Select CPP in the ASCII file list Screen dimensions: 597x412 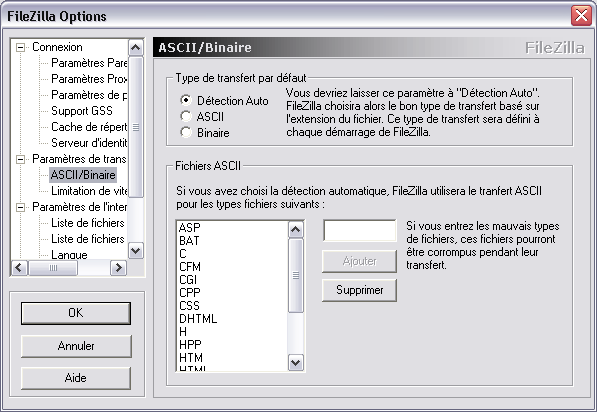(x=190, y=292)
